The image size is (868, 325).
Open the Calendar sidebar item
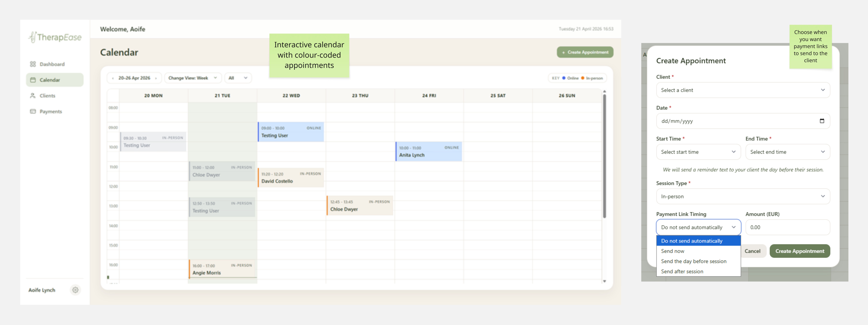[x=55, y=80]
